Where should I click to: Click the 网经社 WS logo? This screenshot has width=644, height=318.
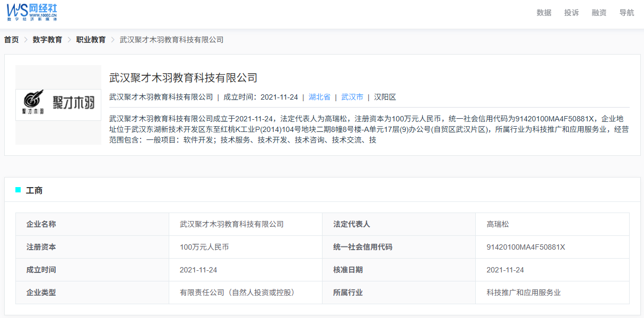[x=32, y=12]
